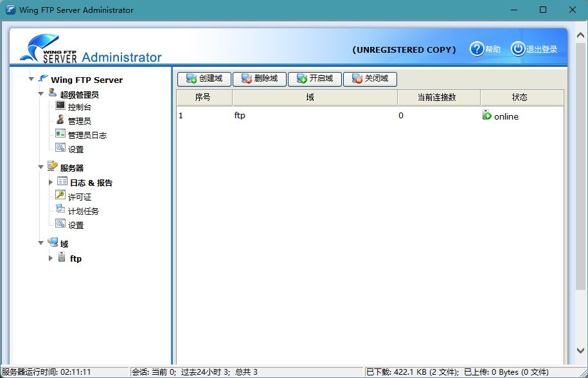Click the scrollbar up arrow

[580, 35]
